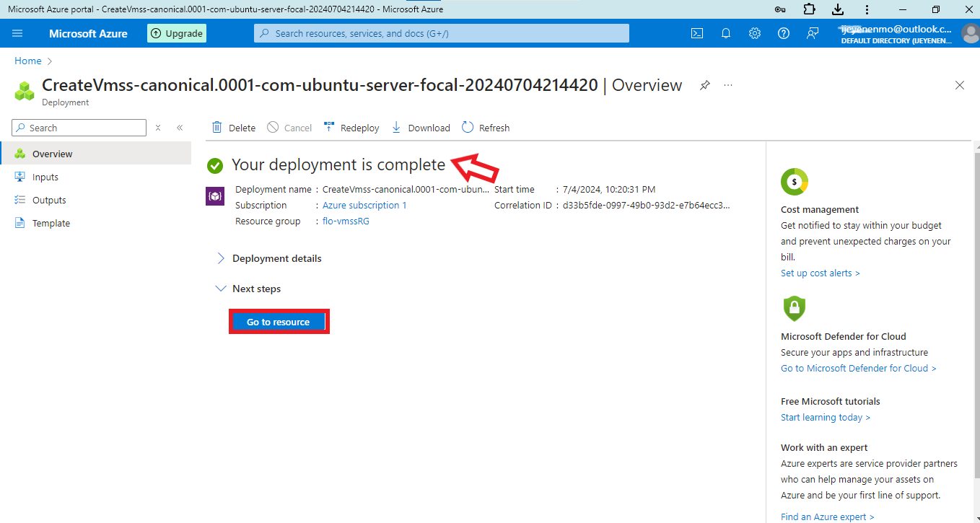The width and height of the screenshot is (980, 523).
Task: Download the deployment template
Action: pos(421,128)
